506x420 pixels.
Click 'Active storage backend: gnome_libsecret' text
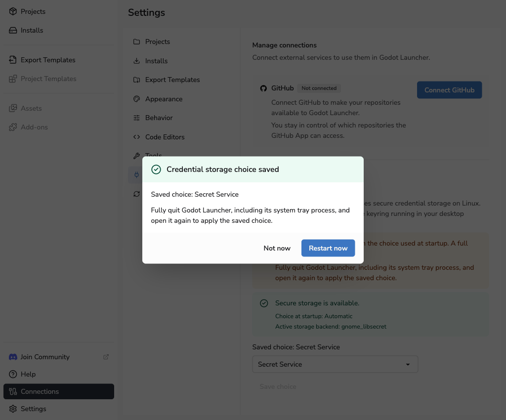[331, 327]
